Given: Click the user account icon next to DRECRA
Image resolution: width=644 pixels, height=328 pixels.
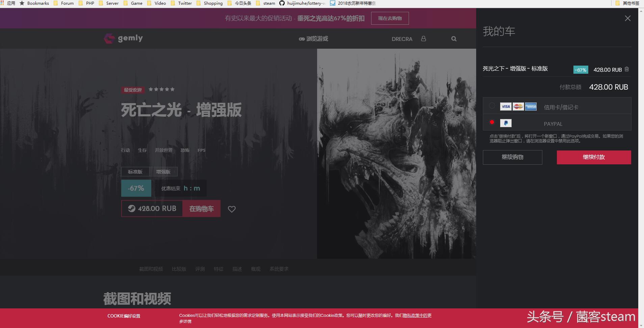Looking at the screenshot, I should (423, 39).
